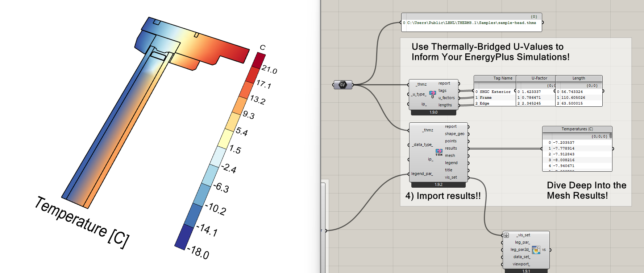Select the viewport_ input on the vis set component
This screenshot has width=644, height=273.
(x=521, y=264)
